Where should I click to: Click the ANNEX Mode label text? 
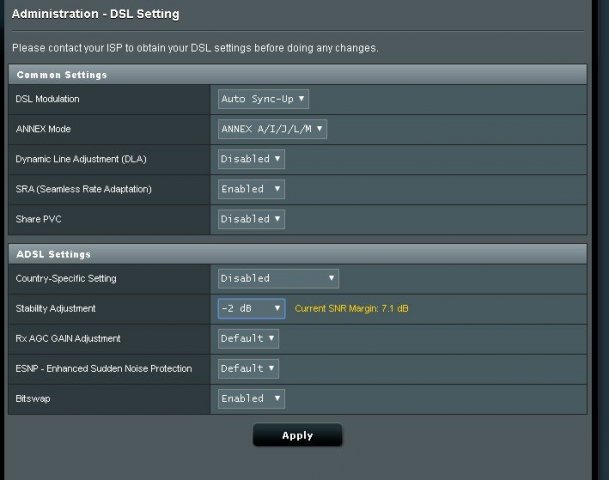click(43, 129)
